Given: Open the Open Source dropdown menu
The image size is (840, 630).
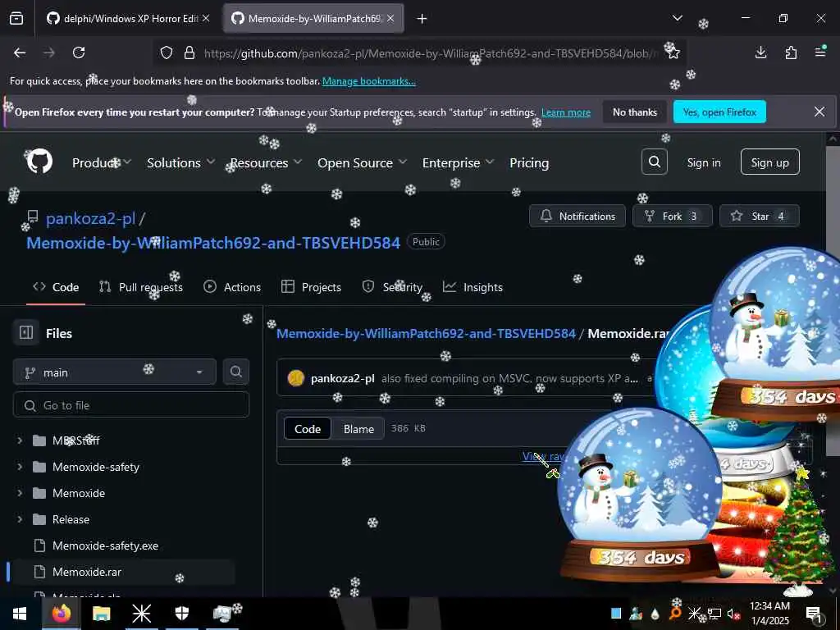Looking at the screenshot, I should [x=362, y=162].
